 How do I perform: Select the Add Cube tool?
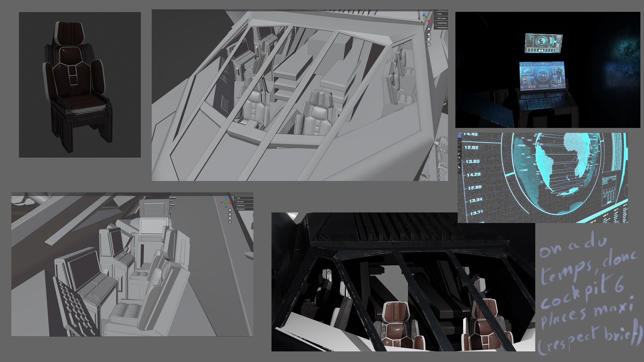(459, 171)
